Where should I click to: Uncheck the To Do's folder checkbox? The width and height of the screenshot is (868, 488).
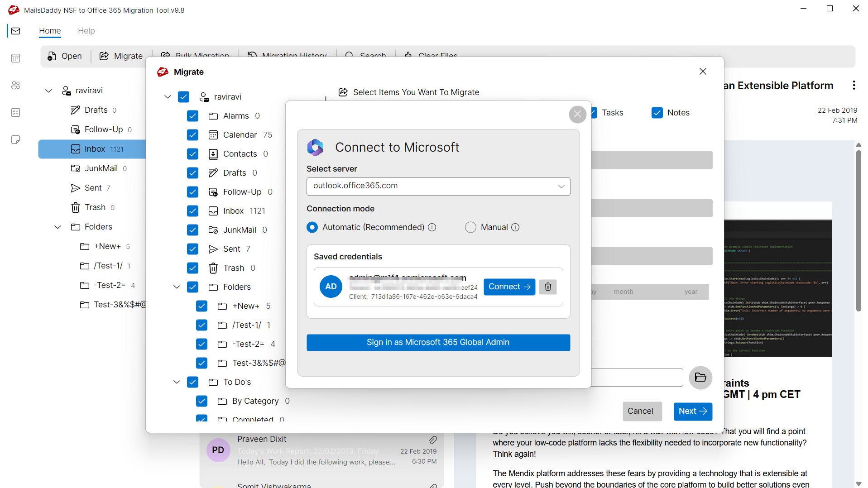[x=192, y=382]
